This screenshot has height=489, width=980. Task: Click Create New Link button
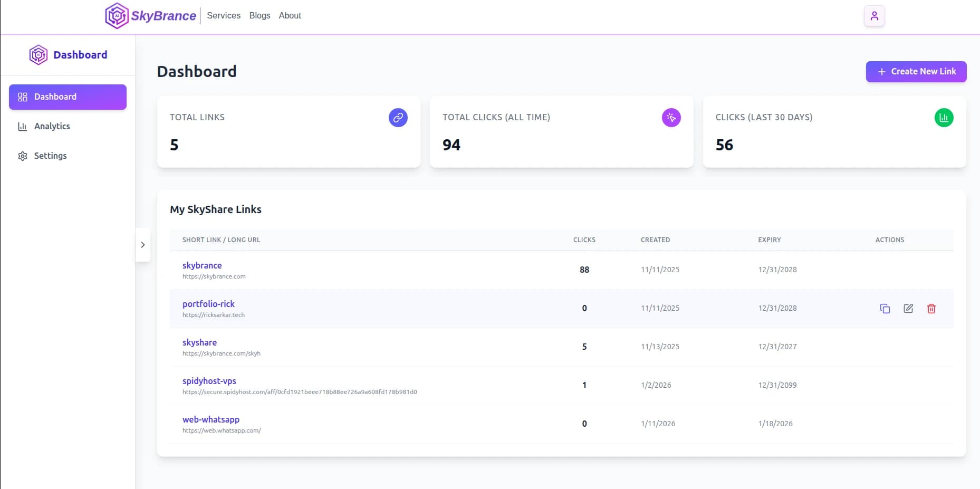[916, 72]
